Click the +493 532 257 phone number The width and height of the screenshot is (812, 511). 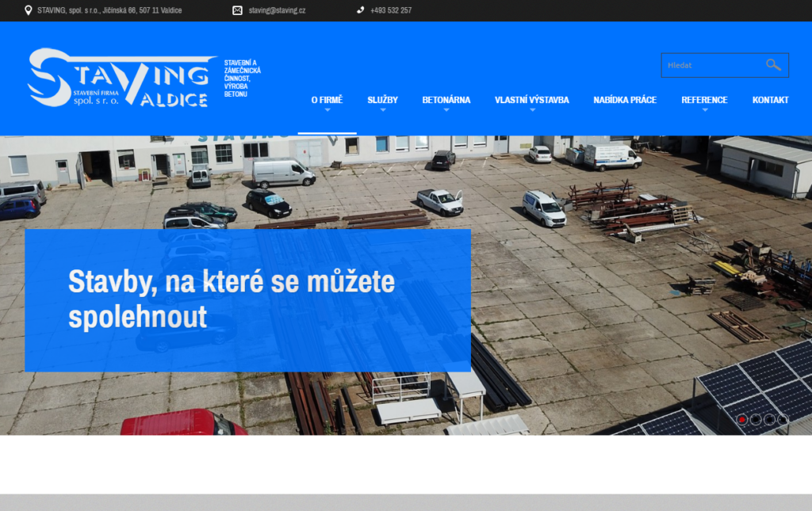(391, 10)
